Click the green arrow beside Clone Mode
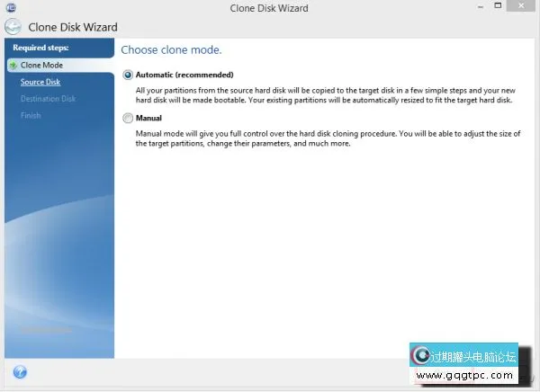 point(13,66)
